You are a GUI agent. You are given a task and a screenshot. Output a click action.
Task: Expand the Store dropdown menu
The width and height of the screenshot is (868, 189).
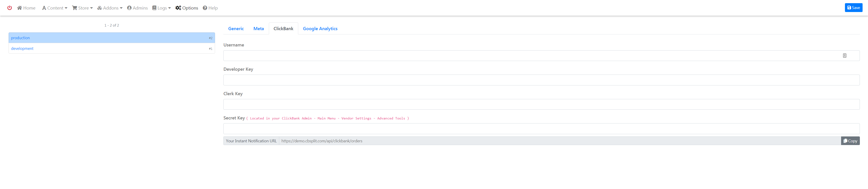(83, 8)
